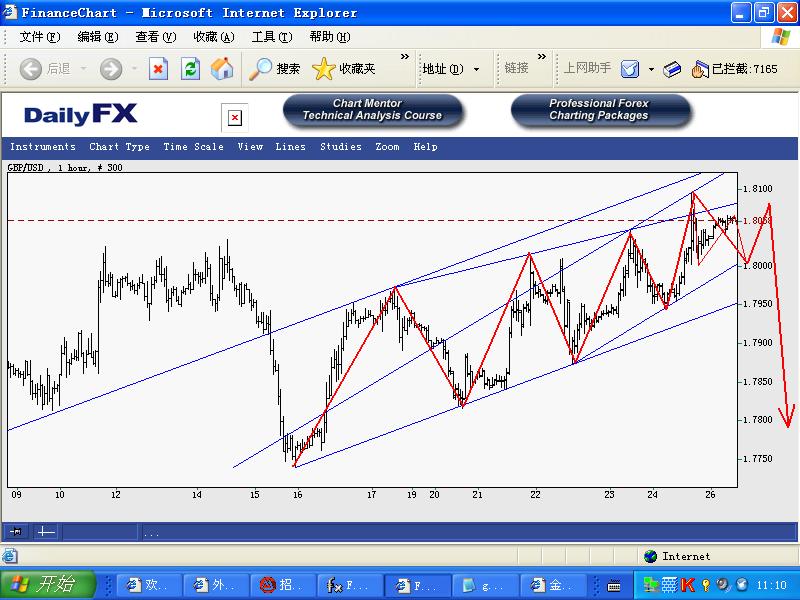Image resolution: width=800 pixels, height=600 pixels.
Task: Open the Time Scale menu
Action: 193,147
